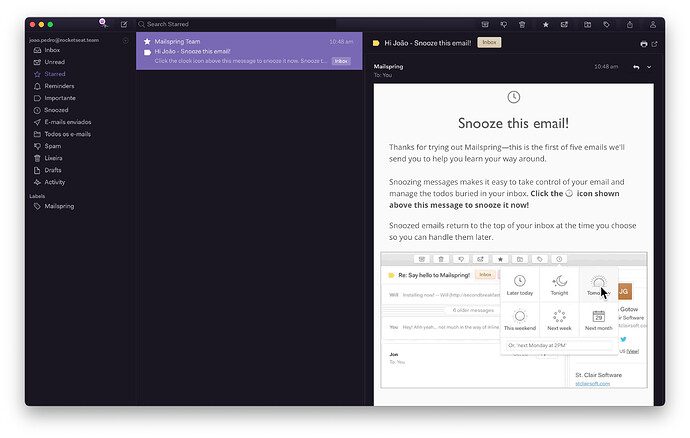Archive the open email
This screenshot has height=438, width=690.
tap(485, 25)
